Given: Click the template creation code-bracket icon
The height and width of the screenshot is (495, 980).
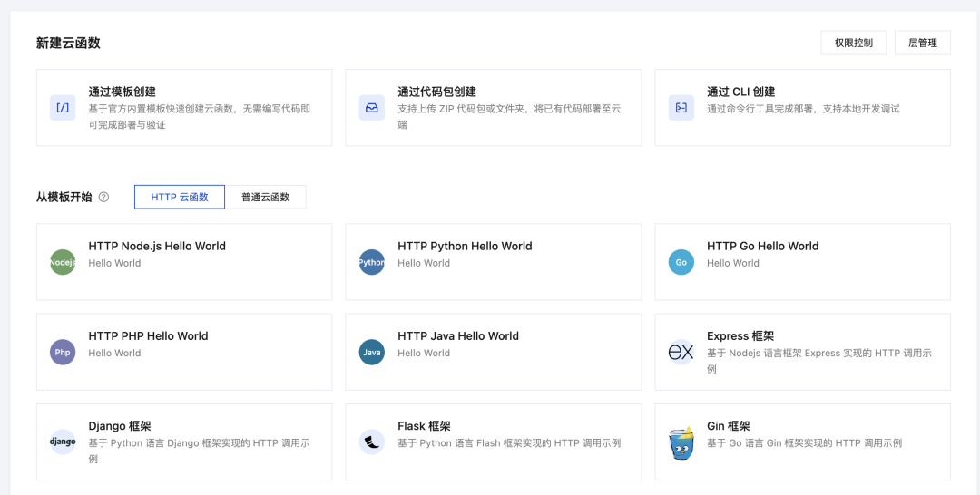Looking at the screenshot, I should (x=63, y=108).
